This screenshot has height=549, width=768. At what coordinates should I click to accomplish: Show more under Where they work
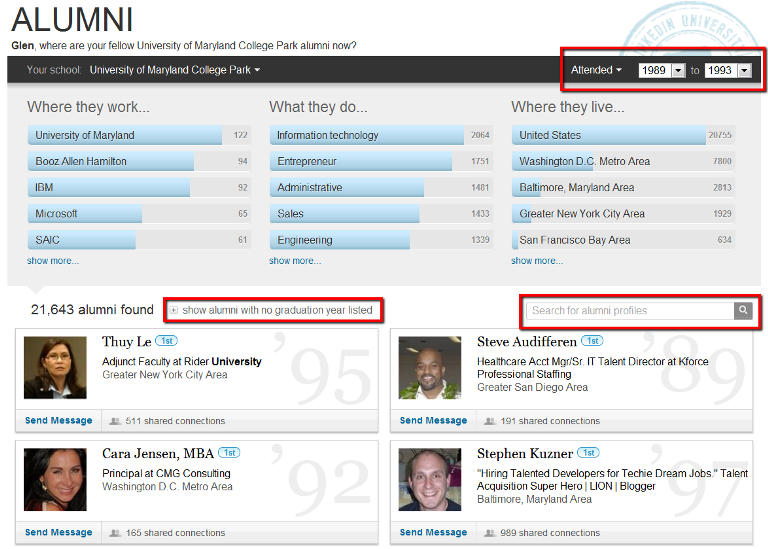53,261
